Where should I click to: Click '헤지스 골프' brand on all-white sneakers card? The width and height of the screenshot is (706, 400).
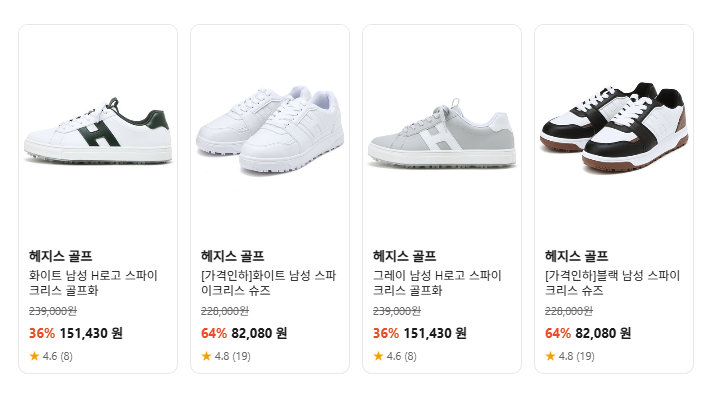(x=233, y=256)
